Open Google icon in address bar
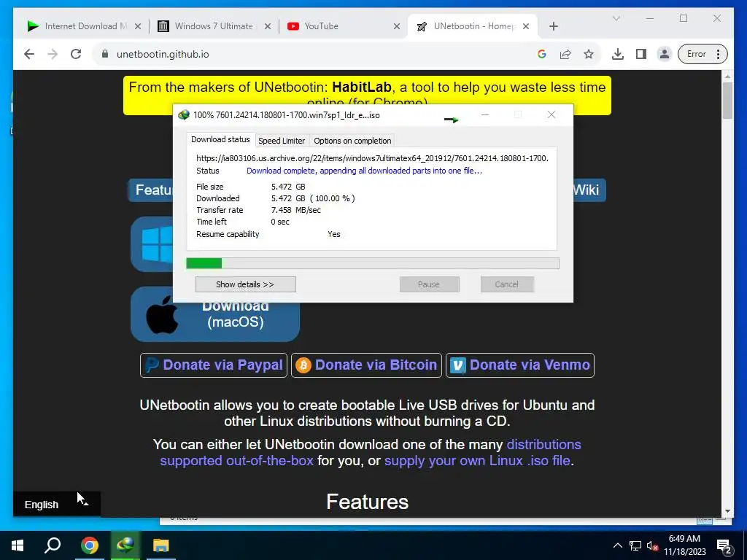747x560 pixels. (x=542, y=54)
